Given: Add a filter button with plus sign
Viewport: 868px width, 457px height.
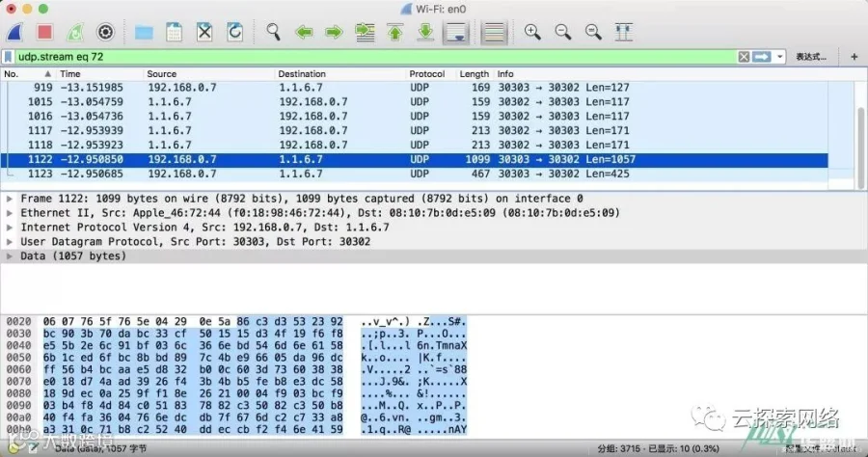Looking at the screenshot, I should pyautogui.click(x=854, y=57).
